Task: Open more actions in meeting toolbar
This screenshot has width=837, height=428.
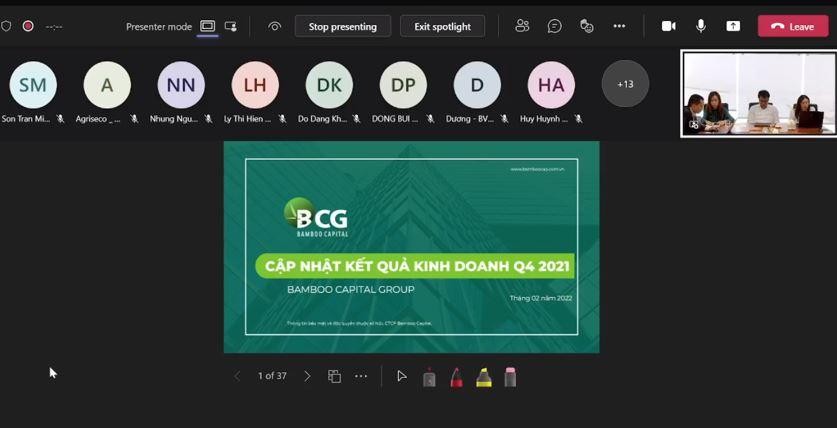Action: 621,26
